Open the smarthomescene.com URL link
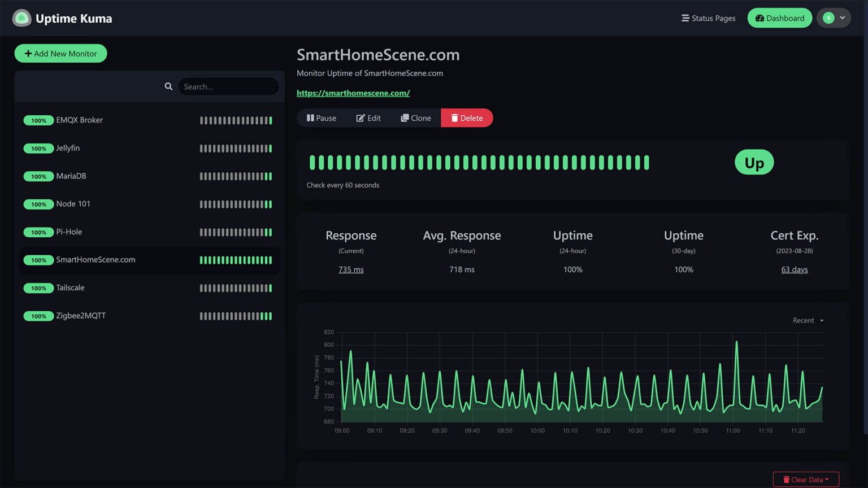The height and width of the screenshot is (488, 868). 353,93
